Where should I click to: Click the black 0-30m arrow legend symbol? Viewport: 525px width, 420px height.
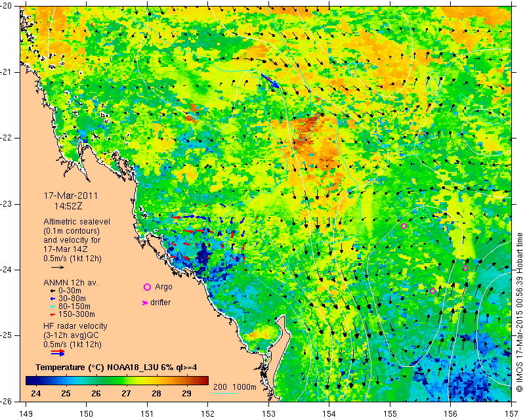click(52, 291)
